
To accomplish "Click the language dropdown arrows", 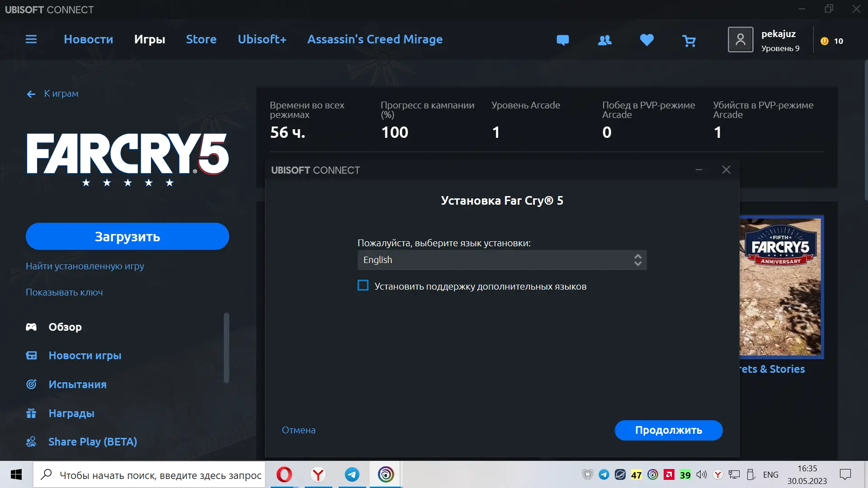I will pyautogui.click(x=638, y=260).
